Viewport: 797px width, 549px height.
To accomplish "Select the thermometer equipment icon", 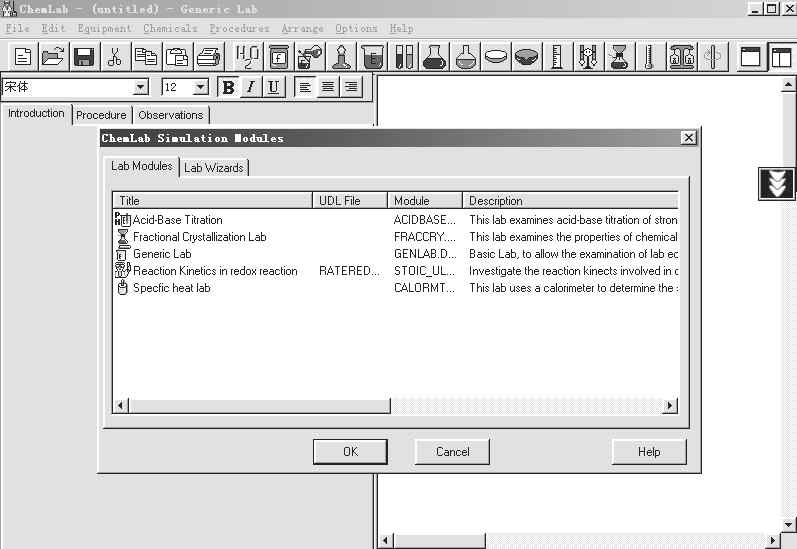I will click(649, 57).
